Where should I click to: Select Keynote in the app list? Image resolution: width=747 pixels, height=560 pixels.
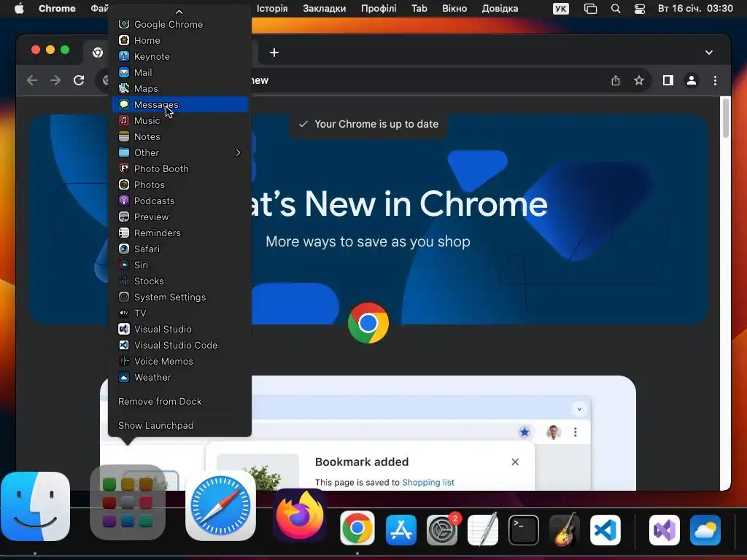click(x=180, y=56)
